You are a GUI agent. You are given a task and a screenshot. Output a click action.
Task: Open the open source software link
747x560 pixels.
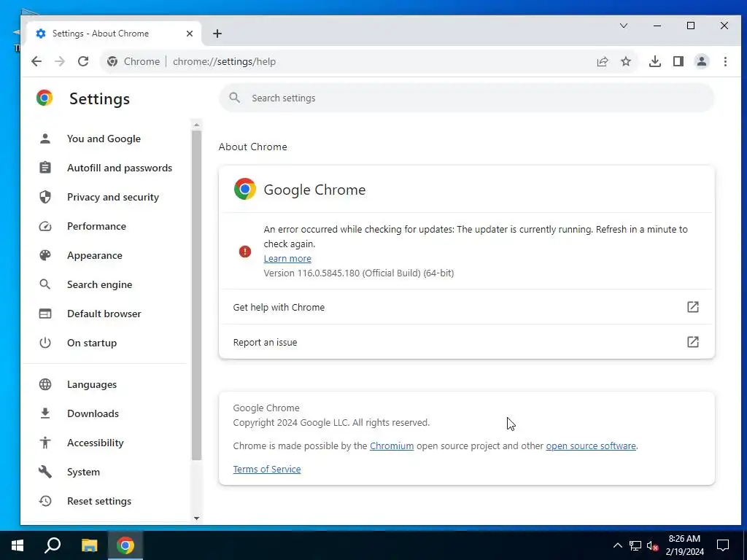pyautogui.click(x=591, y=446)
